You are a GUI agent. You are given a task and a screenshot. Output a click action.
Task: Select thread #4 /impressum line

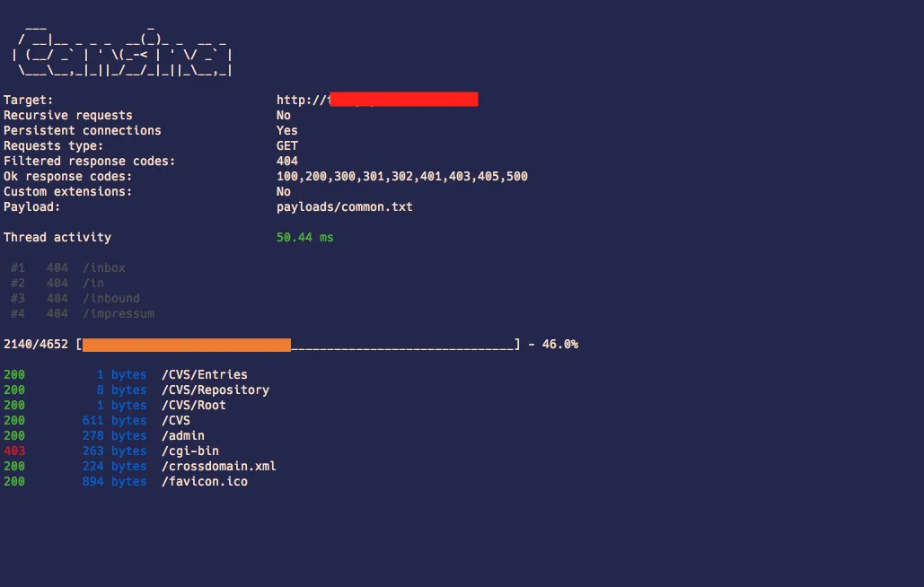coord(83,314)
